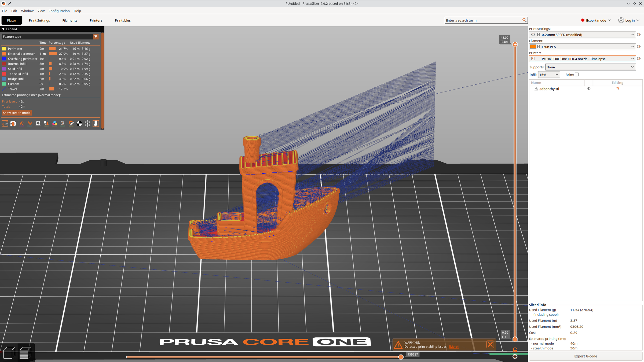Click the editing icon for 3dbenchy.stl

617,89
